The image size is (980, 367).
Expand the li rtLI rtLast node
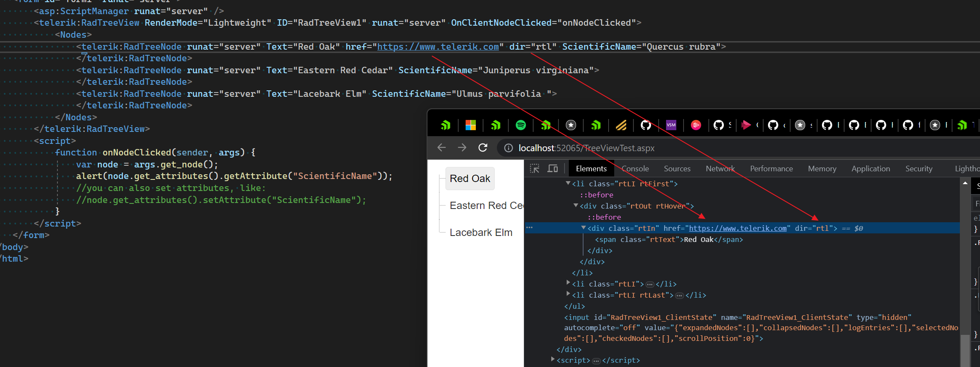point(568,294)
